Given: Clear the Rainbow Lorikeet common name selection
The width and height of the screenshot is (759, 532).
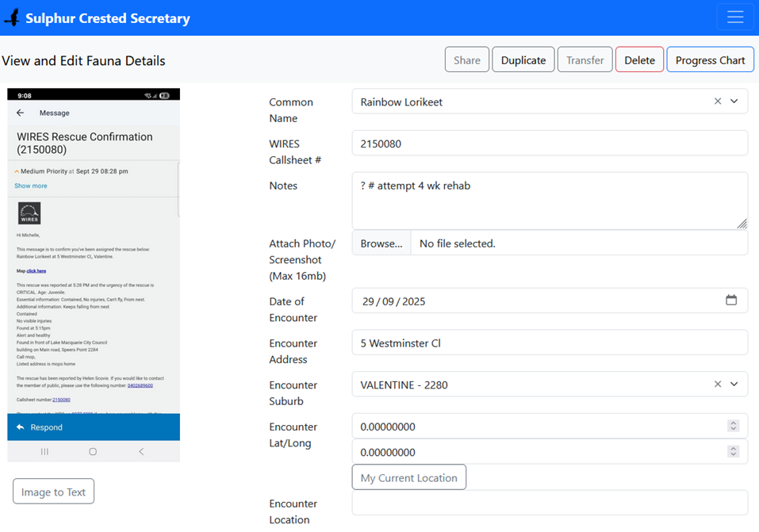Looking at the screenshot, I should point(717,101).
